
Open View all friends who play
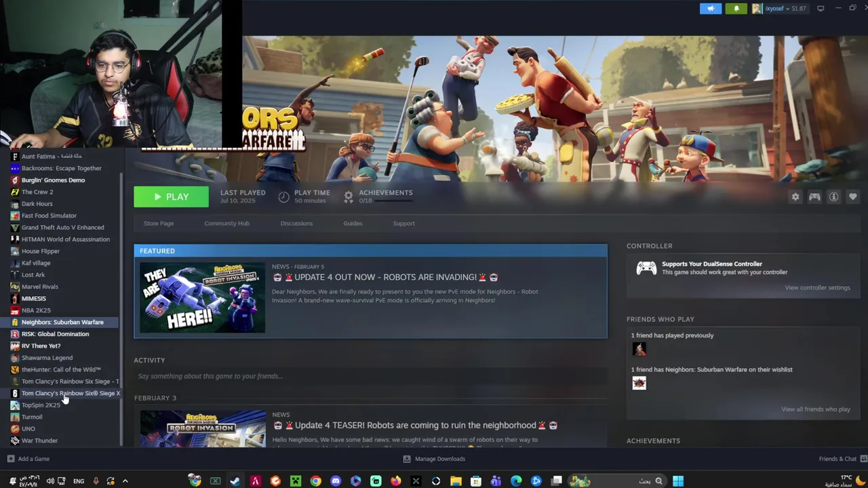[815, 409]
